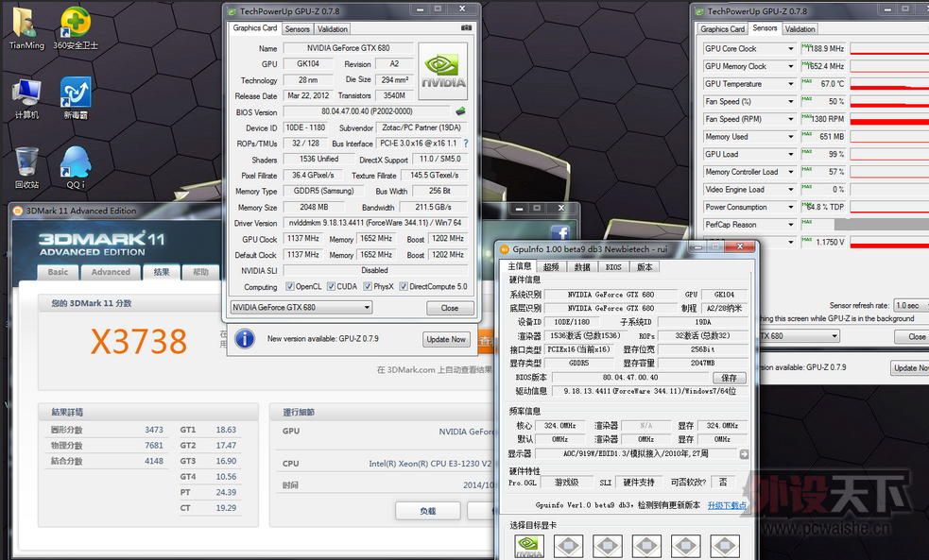Click 3DMark 11 title bar icon
Screen dimensions: 929x560
pyautogui.click(x=18, y=211)
